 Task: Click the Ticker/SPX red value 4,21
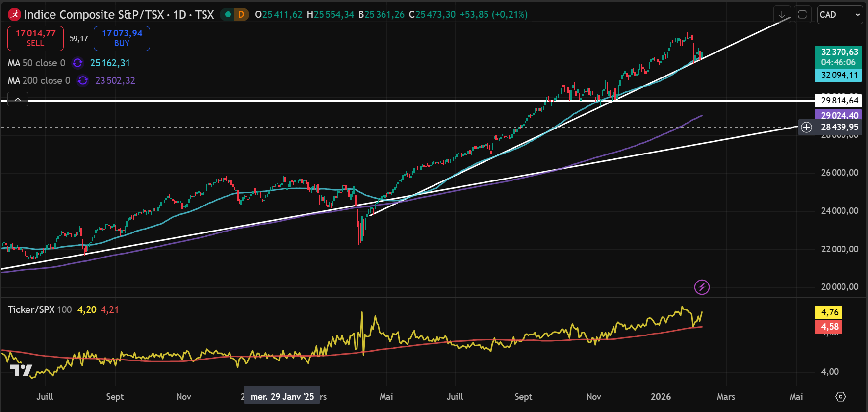[109, 309]
